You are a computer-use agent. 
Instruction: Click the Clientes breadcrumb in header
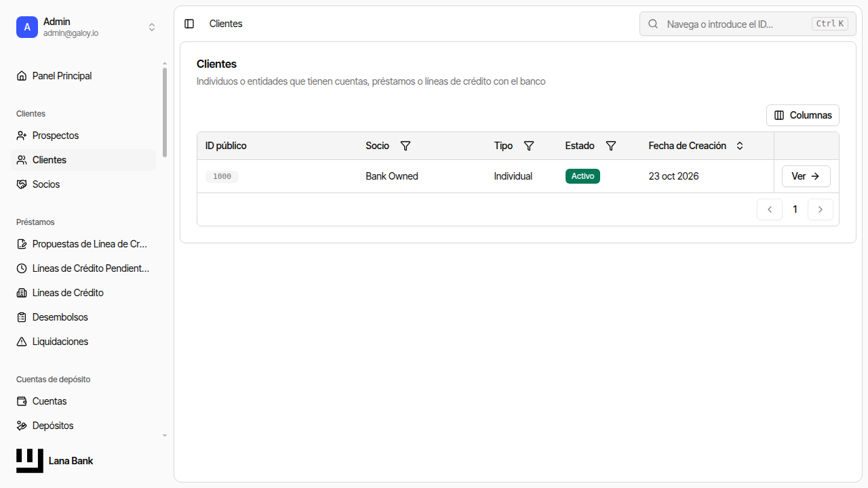pyautogui.click(x=226, y=24)
